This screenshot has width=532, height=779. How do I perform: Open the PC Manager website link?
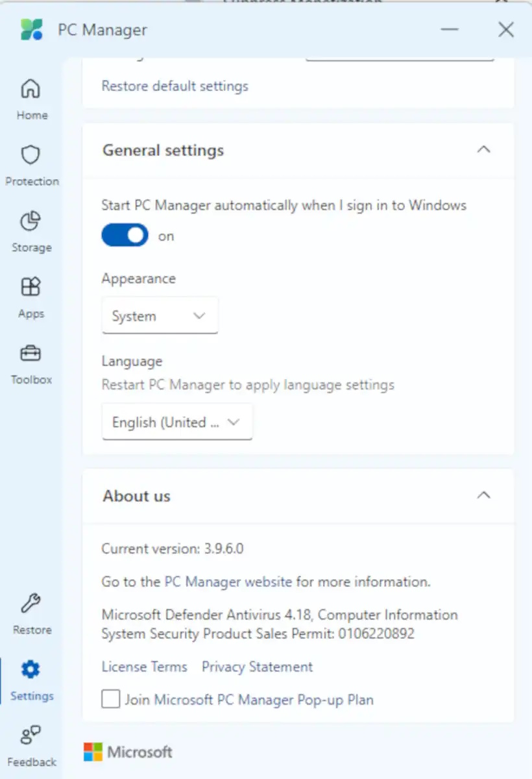[228, 582]
